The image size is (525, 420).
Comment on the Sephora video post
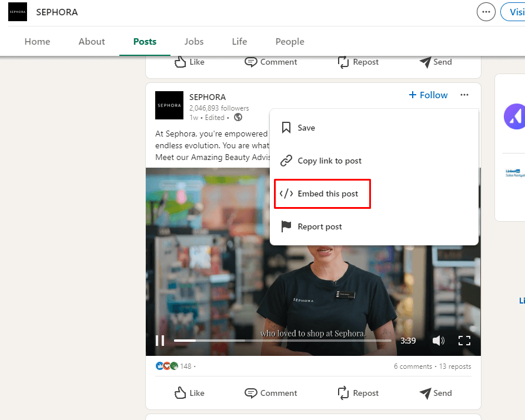click(271, 393)
